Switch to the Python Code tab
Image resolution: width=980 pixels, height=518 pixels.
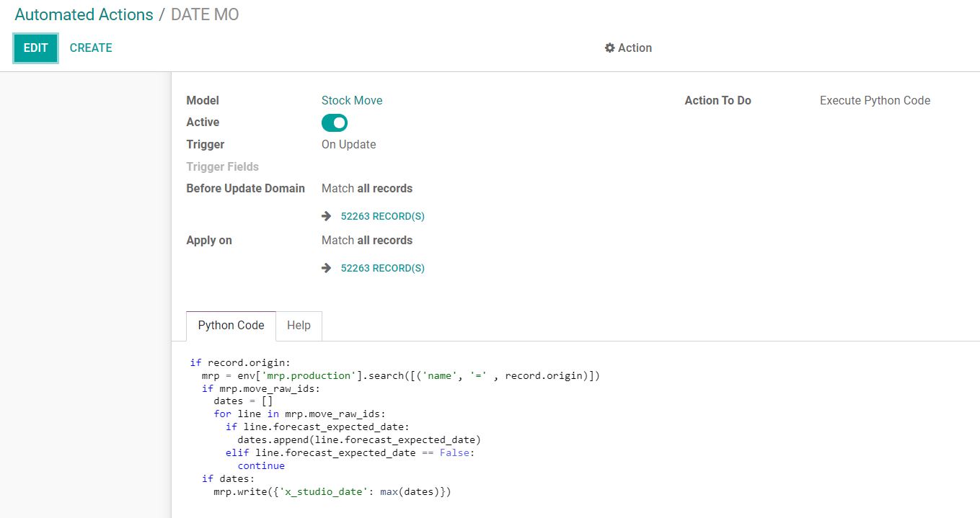(231, 326)
